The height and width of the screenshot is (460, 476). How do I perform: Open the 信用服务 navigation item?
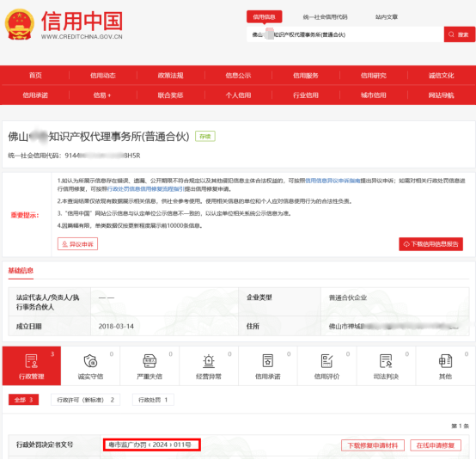(x=306, y=76)
